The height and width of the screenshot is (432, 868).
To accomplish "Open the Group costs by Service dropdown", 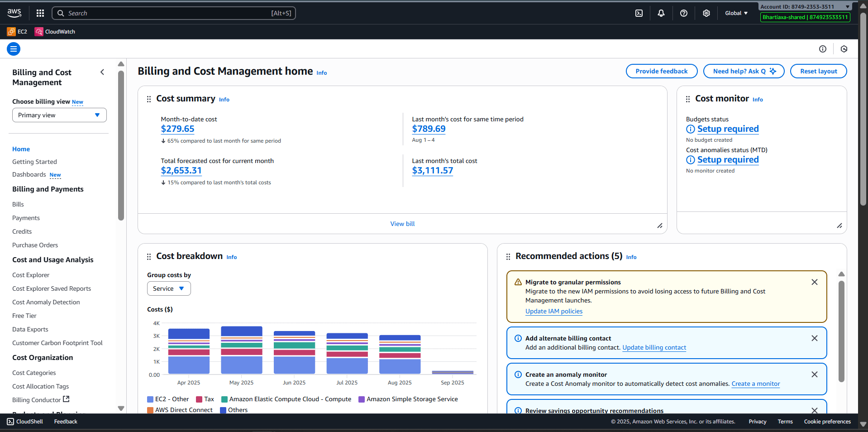I will 168,288.
